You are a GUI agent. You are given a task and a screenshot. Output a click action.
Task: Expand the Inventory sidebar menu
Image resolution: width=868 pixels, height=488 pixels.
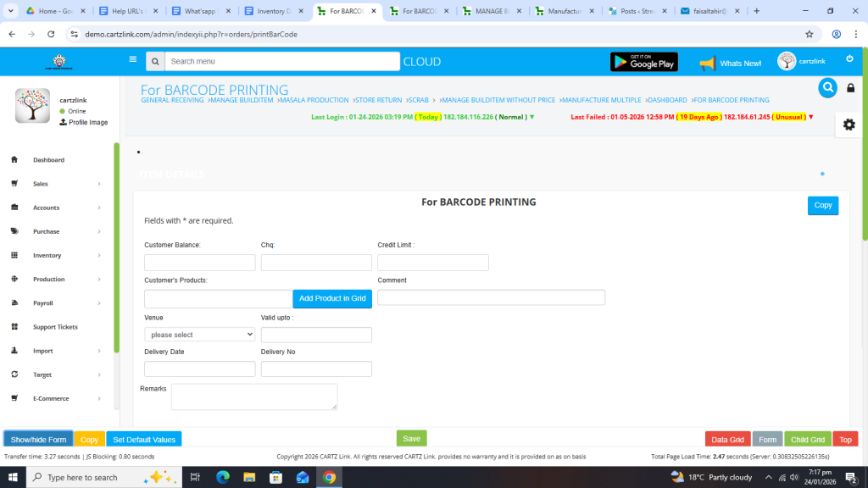point(56,255)
